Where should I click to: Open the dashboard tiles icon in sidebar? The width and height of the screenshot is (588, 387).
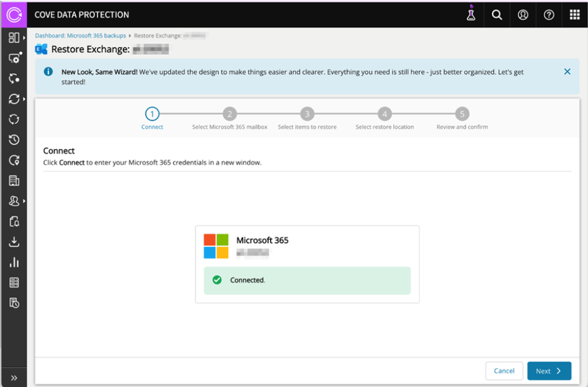14,38
